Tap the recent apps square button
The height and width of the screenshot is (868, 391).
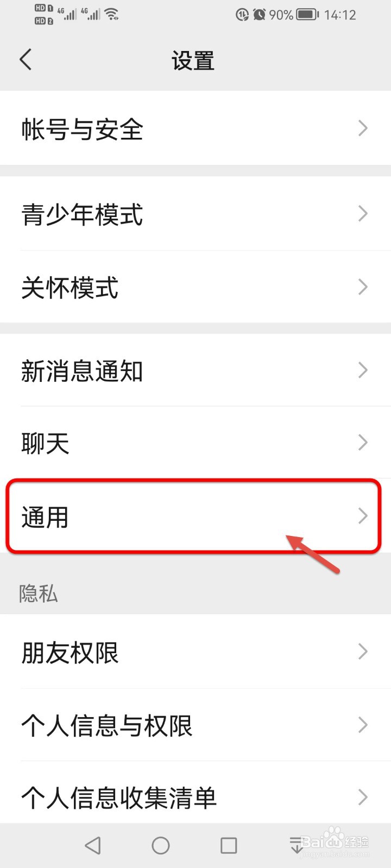coord(229,845)
